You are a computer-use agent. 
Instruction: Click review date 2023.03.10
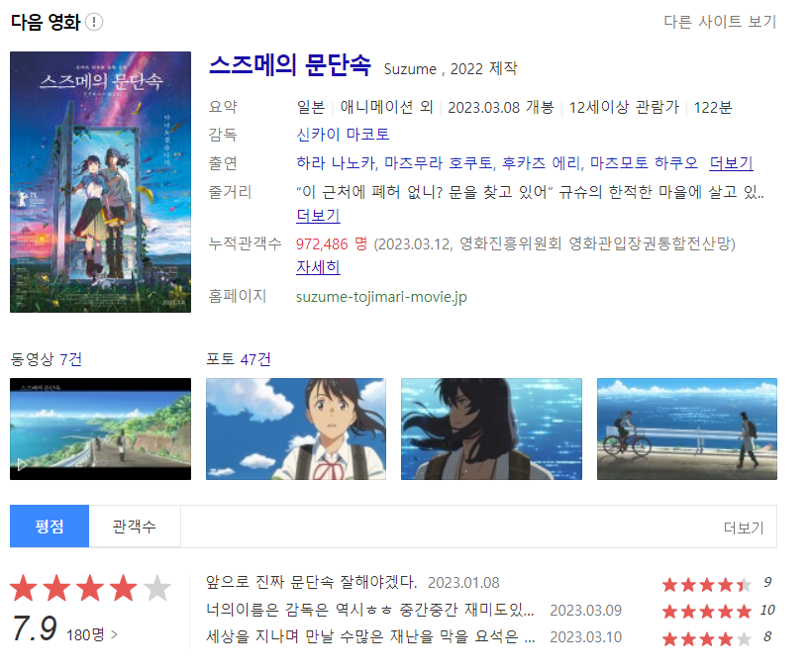click(x=586, y=638)
